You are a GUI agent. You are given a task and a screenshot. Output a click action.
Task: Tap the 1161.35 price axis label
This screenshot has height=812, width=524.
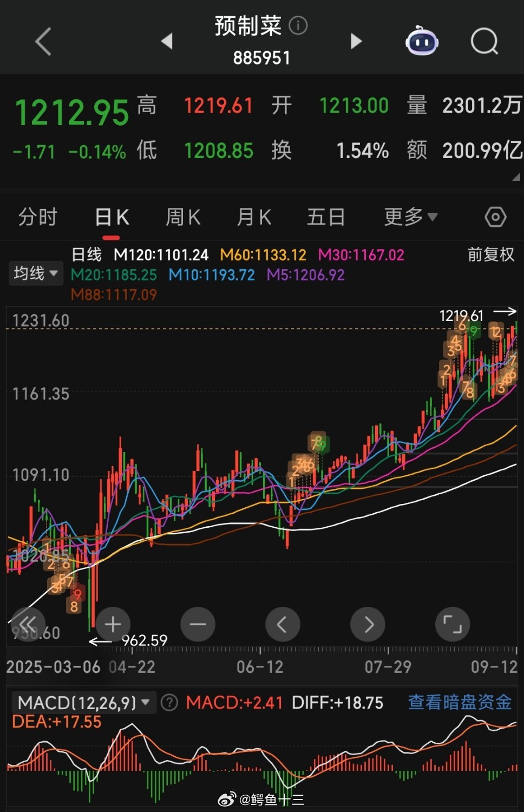[x=41, y=394]
